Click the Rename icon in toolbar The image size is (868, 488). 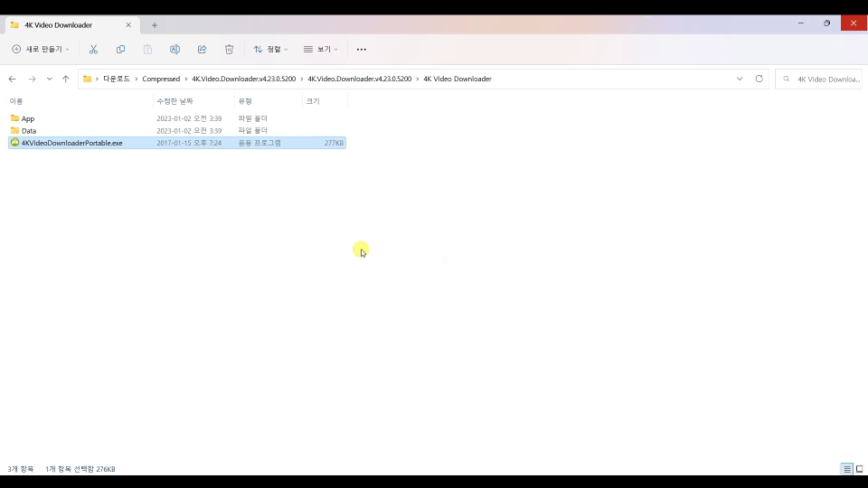(175, 49)
